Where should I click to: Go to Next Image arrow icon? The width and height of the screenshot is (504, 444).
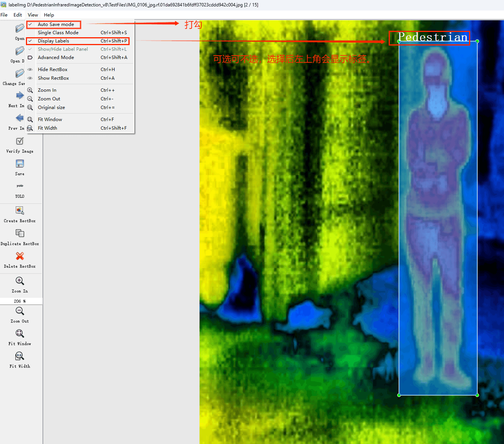click(20, 95)
